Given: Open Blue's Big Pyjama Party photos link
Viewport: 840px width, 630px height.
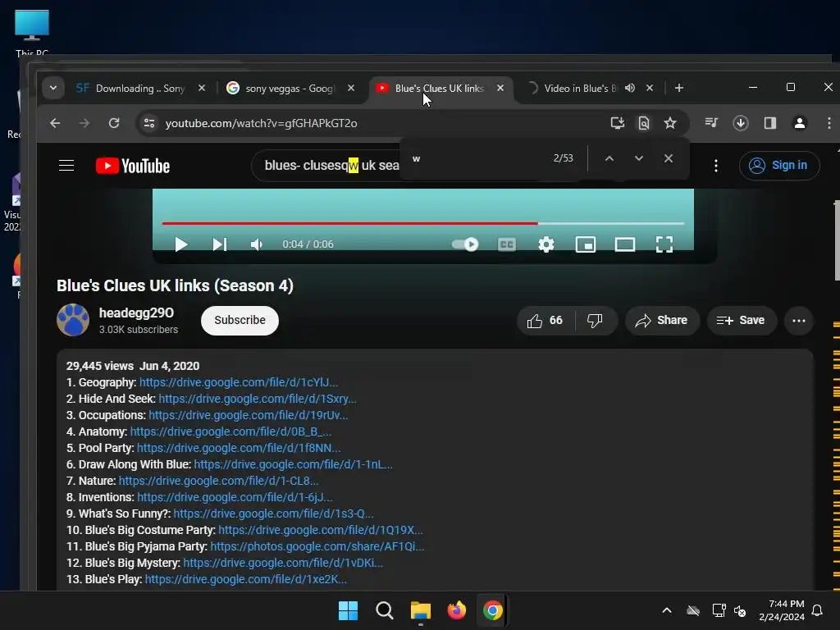Looking at the screenshot, I should click(317, 546).
